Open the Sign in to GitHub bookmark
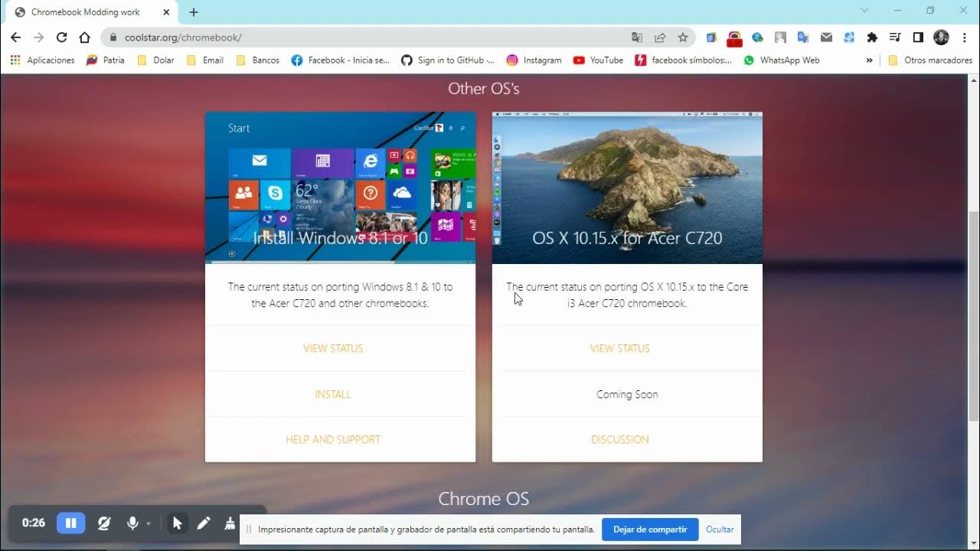The image size is (980, 551). 447,60
